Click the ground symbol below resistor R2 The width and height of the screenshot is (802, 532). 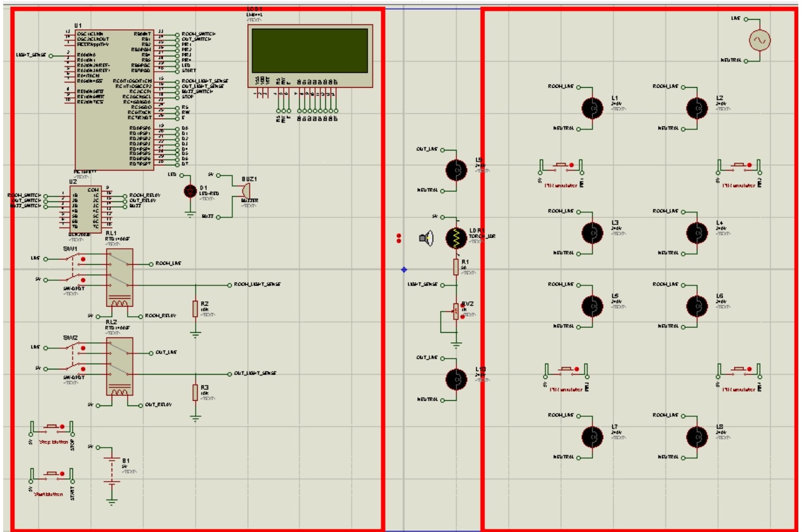tap(196, 335)
